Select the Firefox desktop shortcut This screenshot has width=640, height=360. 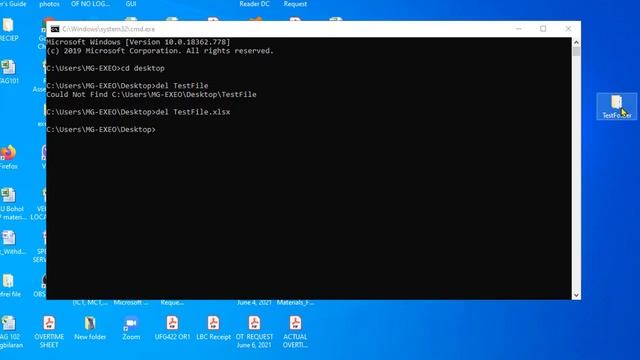tap(8, 157)
